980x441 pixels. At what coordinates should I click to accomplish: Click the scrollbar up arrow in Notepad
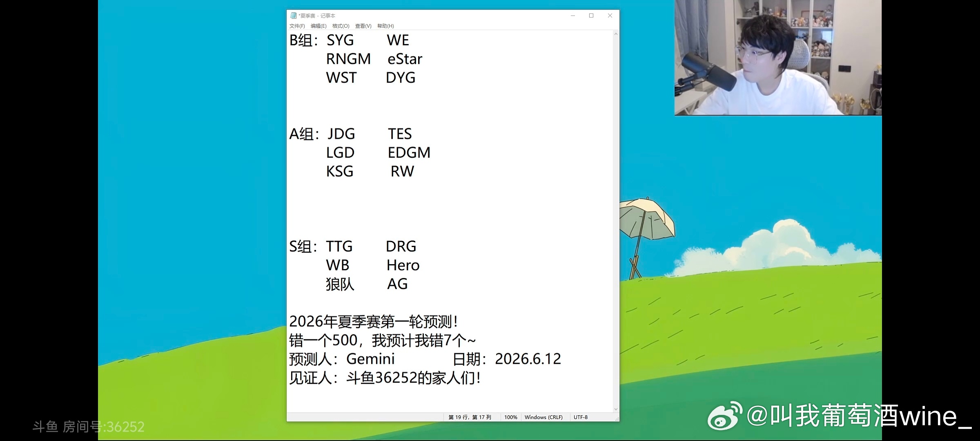coord(616,34)
